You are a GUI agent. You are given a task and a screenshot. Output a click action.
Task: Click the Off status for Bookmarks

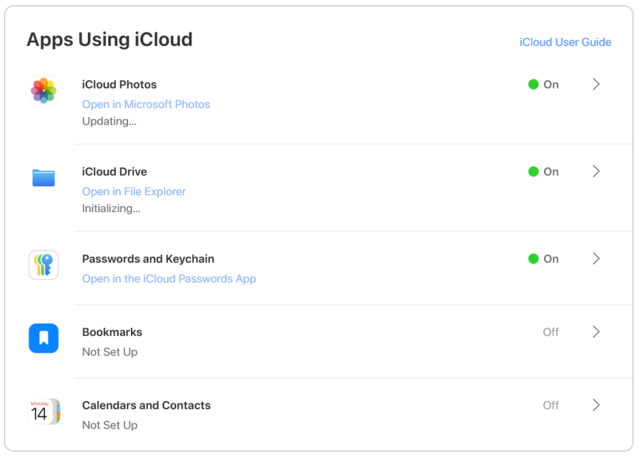[551, 332]
